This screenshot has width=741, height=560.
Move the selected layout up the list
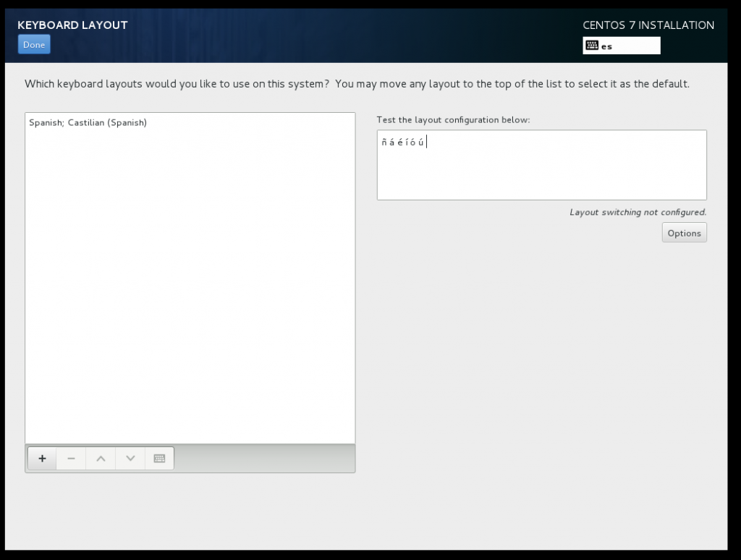(x=100, y=458)
